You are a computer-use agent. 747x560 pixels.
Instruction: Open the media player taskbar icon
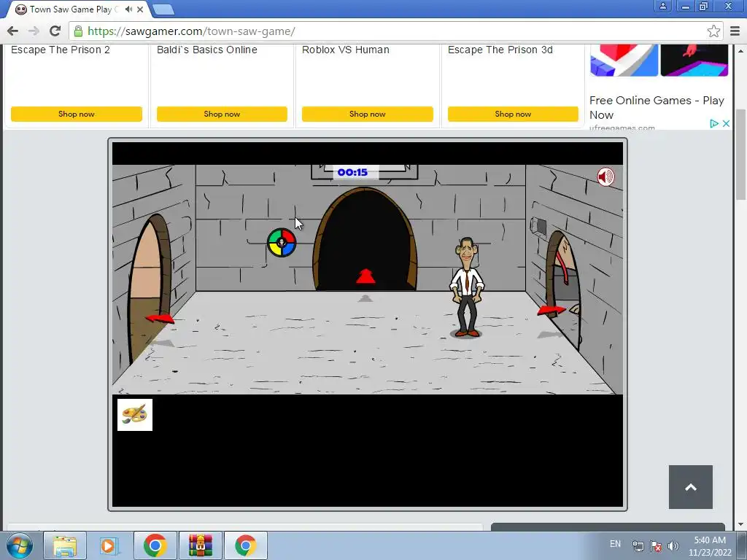click(108, 545)
